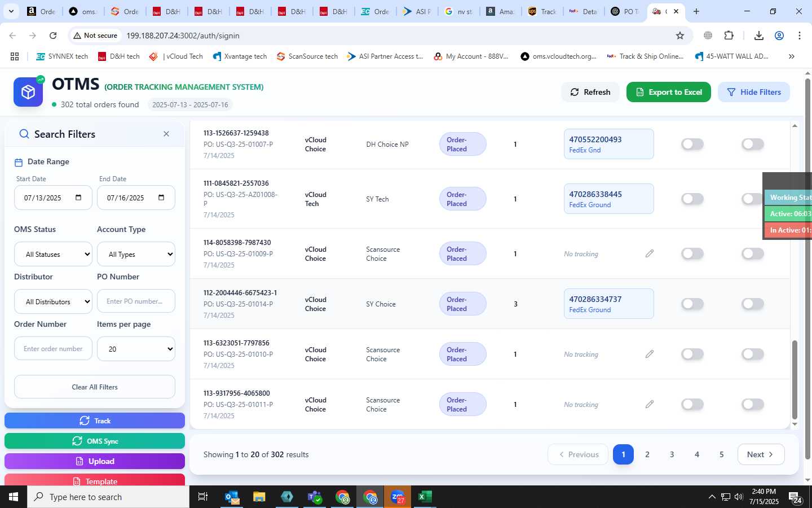
Task: Open File Explorer from taskbar
Action: tap(259, 497)
